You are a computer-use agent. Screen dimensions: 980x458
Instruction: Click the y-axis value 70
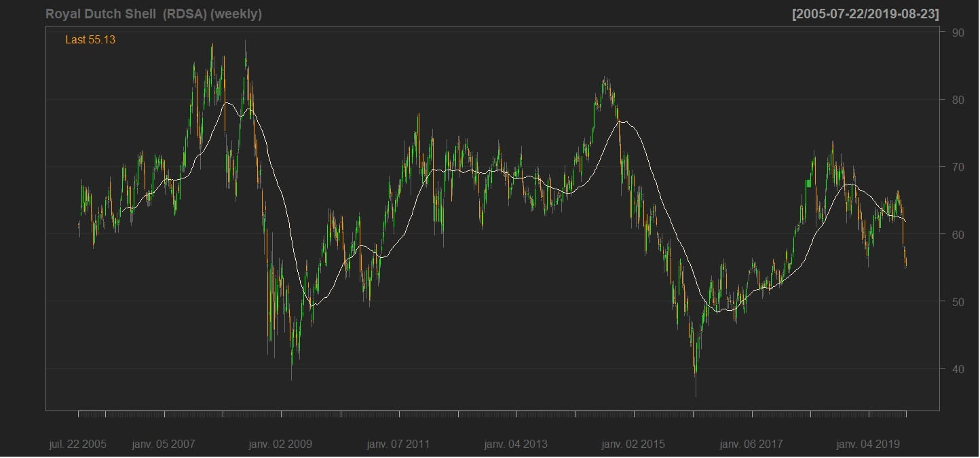click(958, 167)
